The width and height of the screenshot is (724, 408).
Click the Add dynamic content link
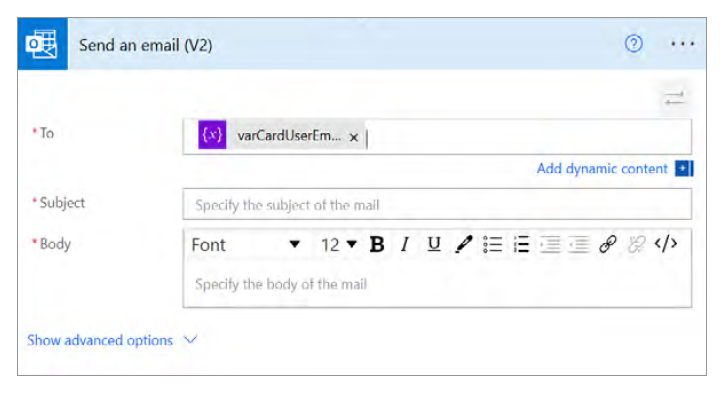coord(601,168)
